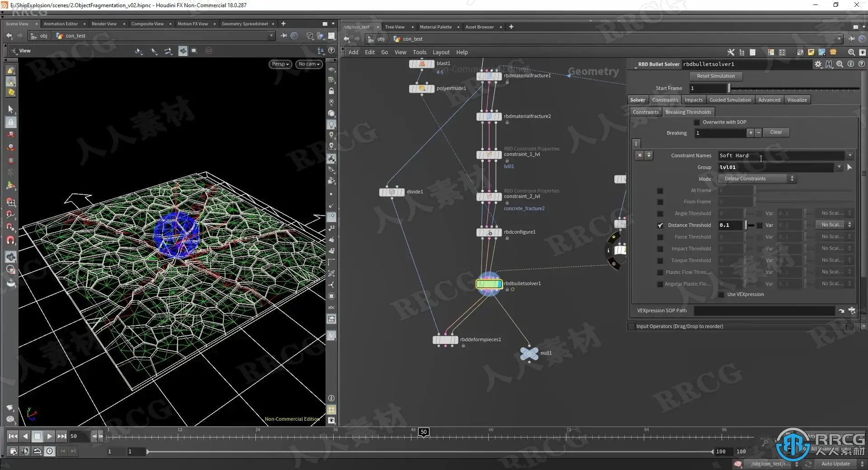Viewport: 868px width, 470px height.
Task: Open the Constraint Names dropdown arrow
Action: pyautogui.click(x=850, y=155)
